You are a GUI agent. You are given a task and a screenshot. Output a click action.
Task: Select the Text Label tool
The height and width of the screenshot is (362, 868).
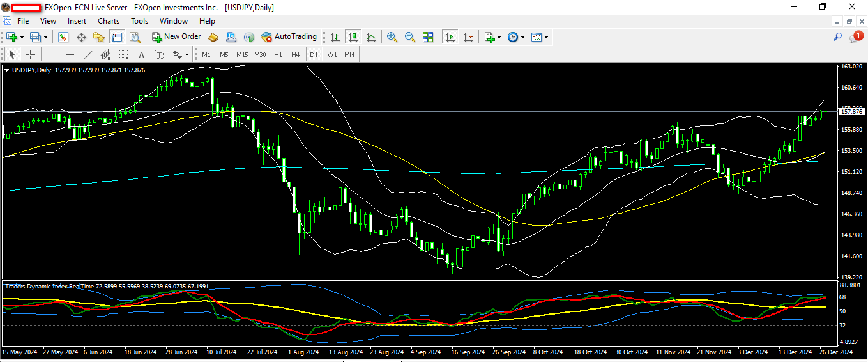pyautogui.click(x=160, y=54)
